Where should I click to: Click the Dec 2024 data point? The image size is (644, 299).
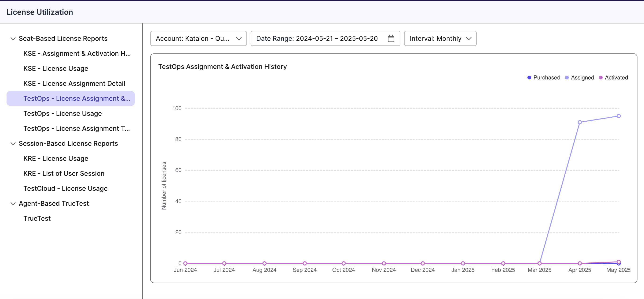coord(422,263)
